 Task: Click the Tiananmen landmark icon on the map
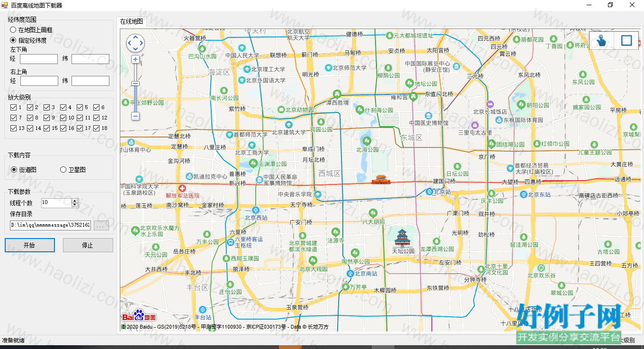tap(380, 179)
